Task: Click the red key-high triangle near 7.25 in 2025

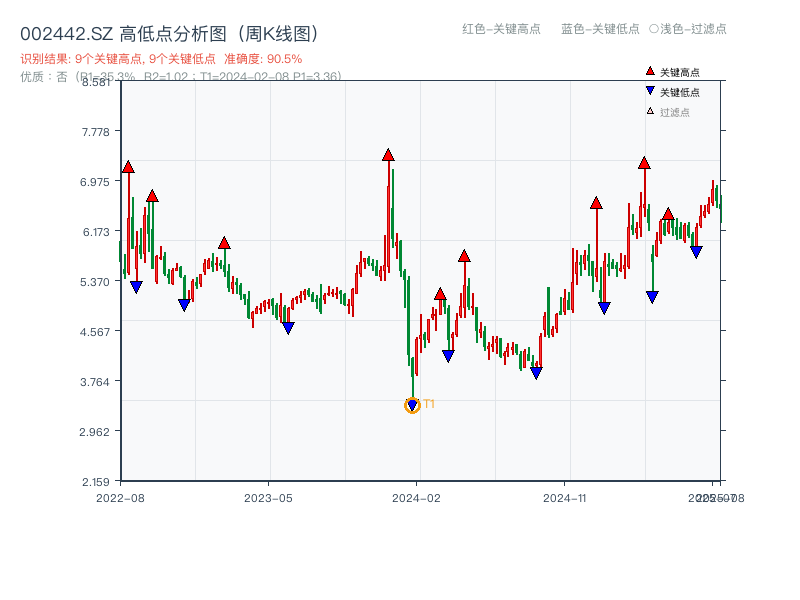Action: click(x=644, y=163)
